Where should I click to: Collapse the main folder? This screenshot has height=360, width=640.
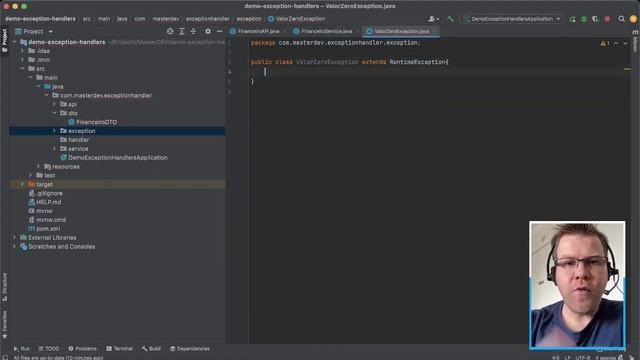tap(31, 78)
